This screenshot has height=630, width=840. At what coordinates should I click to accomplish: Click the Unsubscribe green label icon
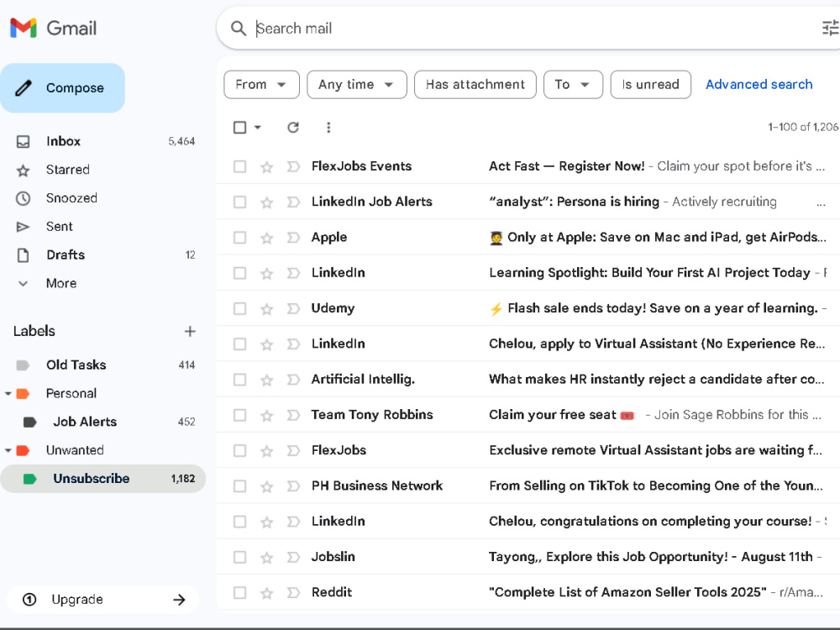point(30,479)
